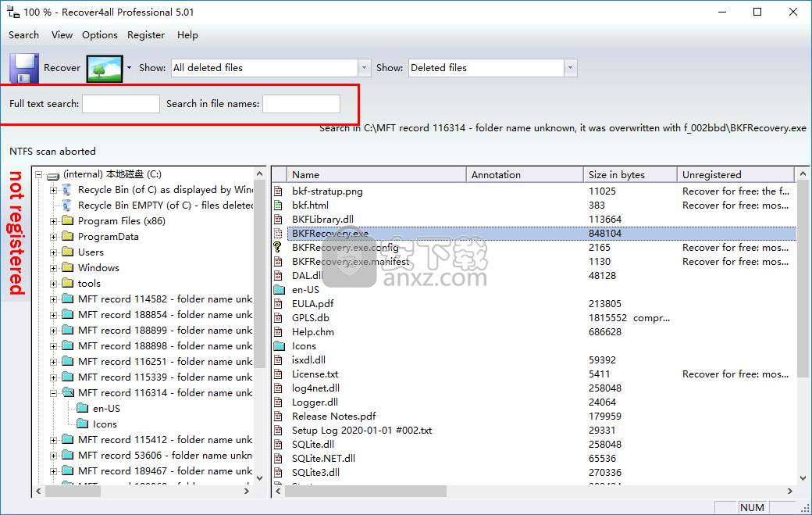The width and height of the screenshot is (812, 515).
Task: Select the Setup Log 2020-01-01 #002.txt file
Action: [361, 430]
